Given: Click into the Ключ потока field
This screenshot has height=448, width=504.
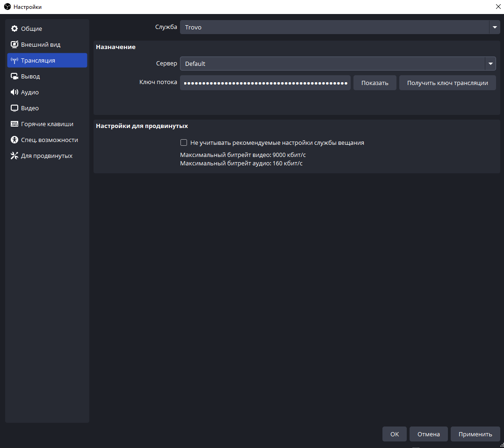Looking at the screenshot, I should 265,83.
